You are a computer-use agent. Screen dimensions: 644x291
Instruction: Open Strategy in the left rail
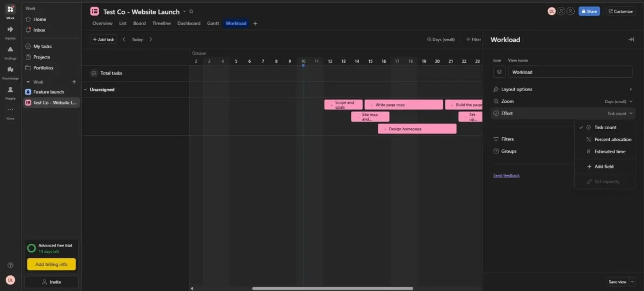click(x=10, y=52)
